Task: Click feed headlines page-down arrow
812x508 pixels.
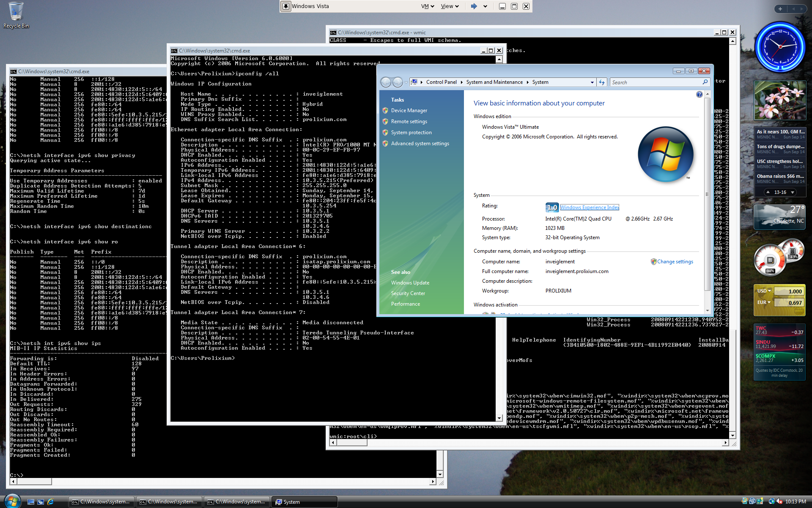Action: [793, 193]
